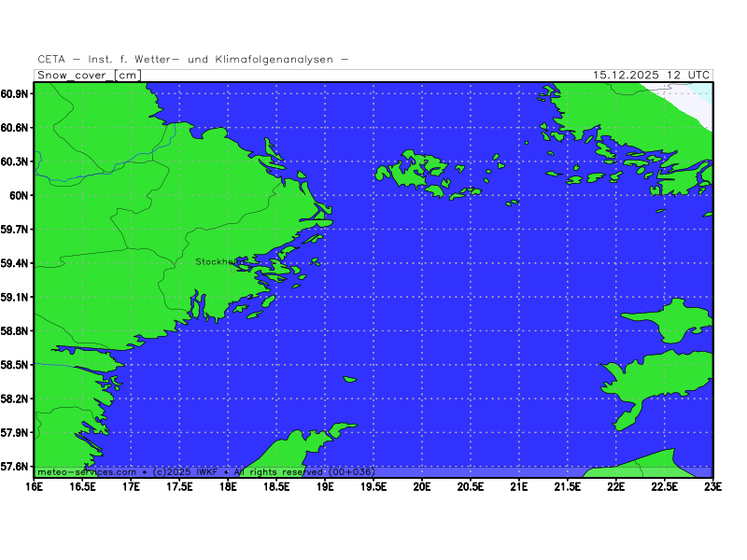Click the Snow_cover [cm] parameter label
This screenshot has height=560, width=747.
89,76
